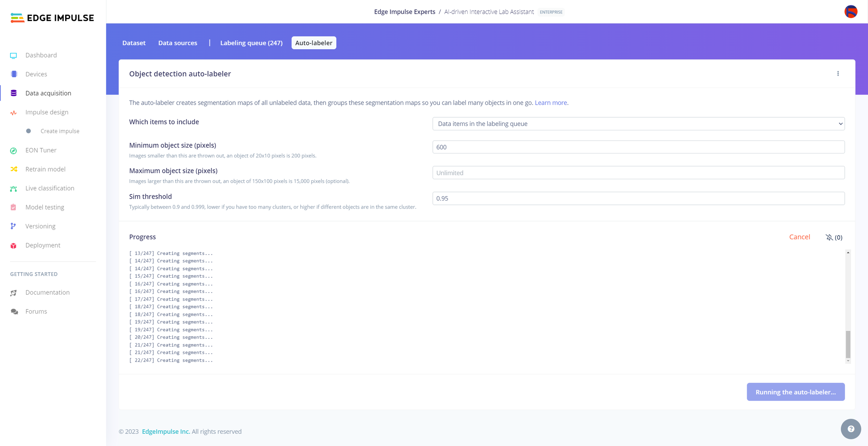868x446 pixels.
Task: Open the EON Tuner compass icon
Action: (x=13, y=151)
